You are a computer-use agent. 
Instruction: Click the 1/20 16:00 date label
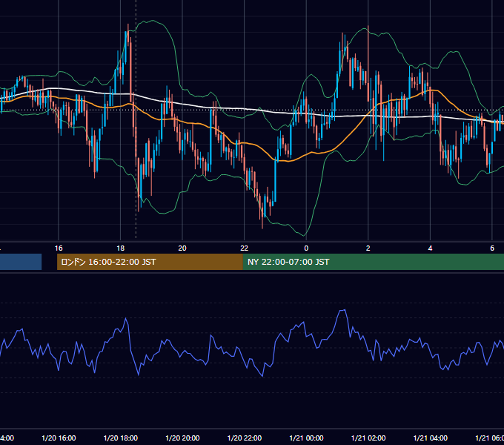[59, 438]
